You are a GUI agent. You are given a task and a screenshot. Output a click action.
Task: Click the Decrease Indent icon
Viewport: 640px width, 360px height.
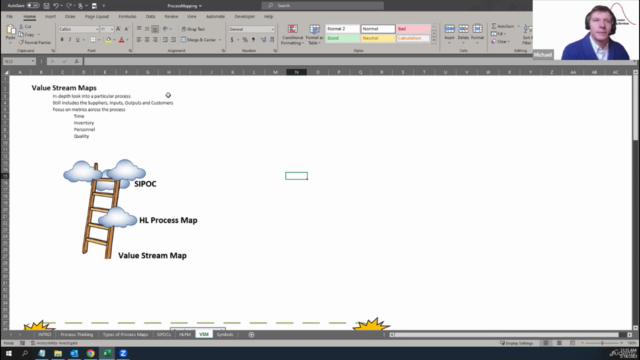[165, 40]
